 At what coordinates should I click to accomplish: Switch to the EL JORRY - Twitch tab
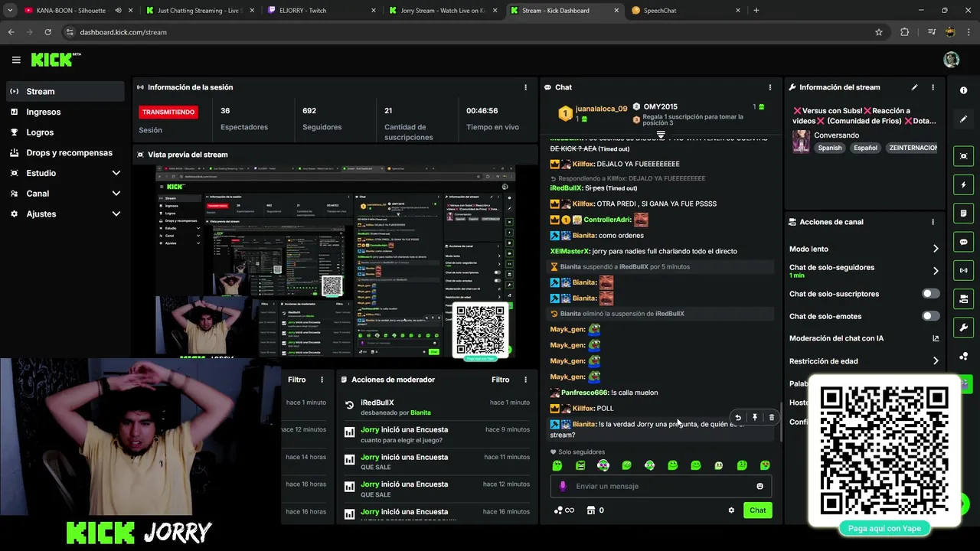pos(321,11)
